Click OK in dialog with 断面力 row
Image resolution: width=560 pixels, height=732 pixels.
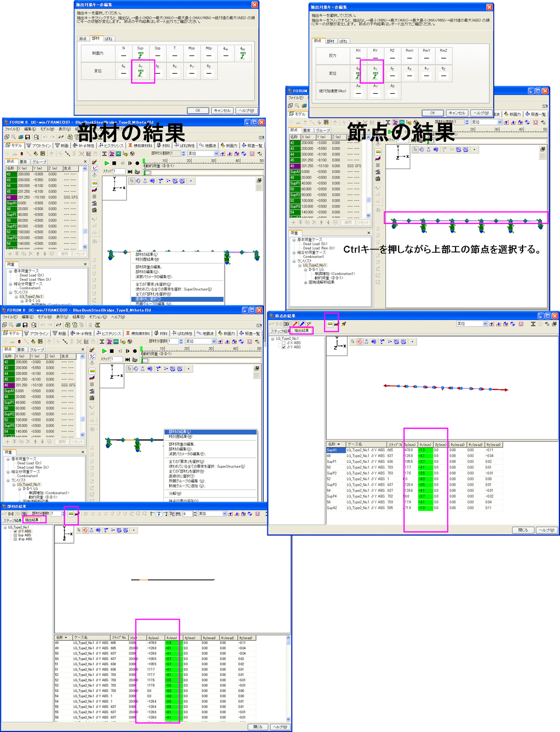198,111
